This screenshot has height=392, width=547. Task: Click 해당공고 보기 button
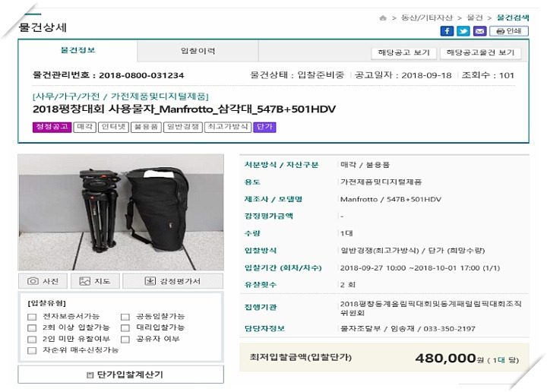click(403, 52)
